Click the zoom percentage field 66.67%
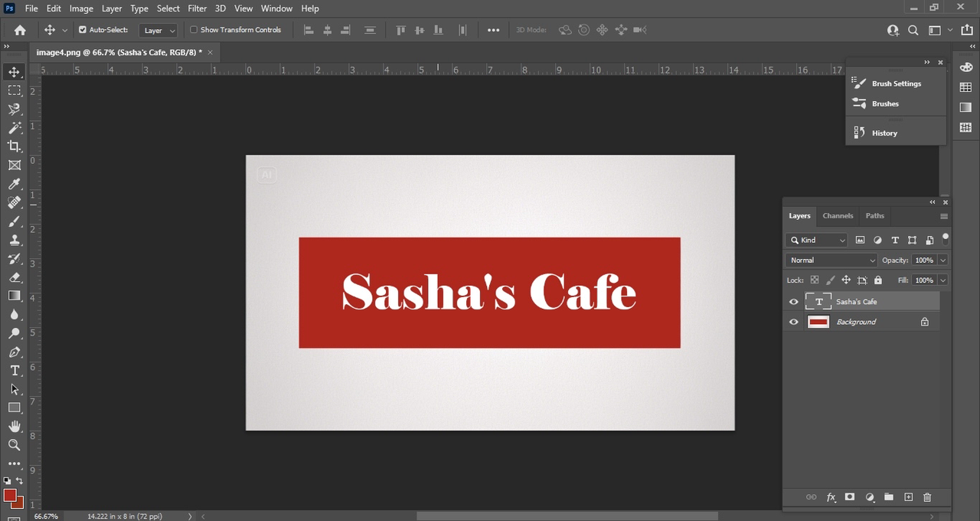The width and height of the screenshot is (980, 521). coord(47,516)
